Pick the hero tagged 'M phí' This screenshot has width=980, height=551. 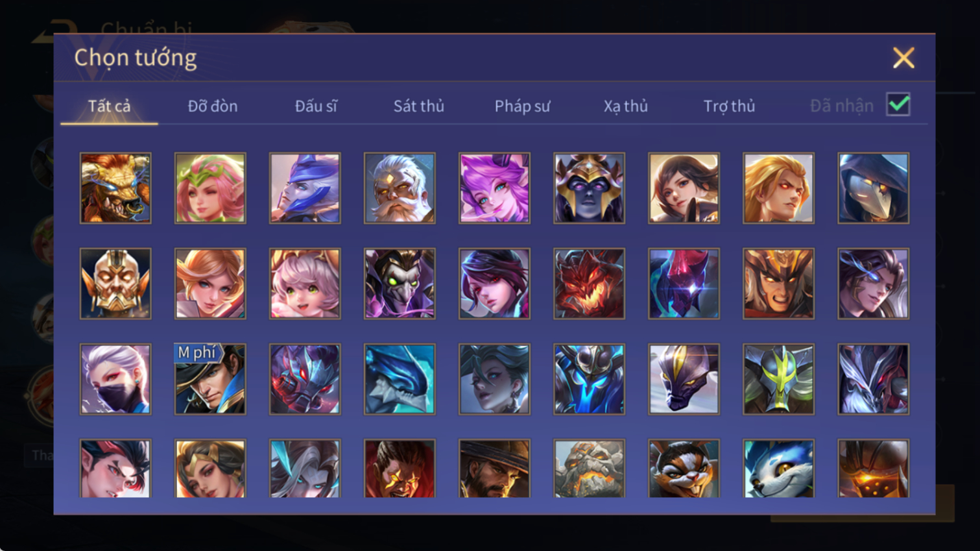210,379
